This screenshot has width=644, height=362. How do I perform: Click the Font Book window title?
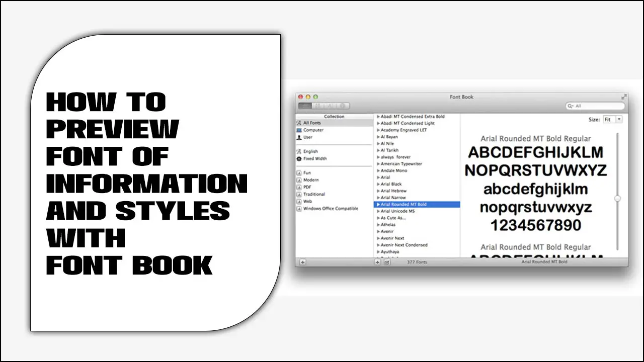461,97
